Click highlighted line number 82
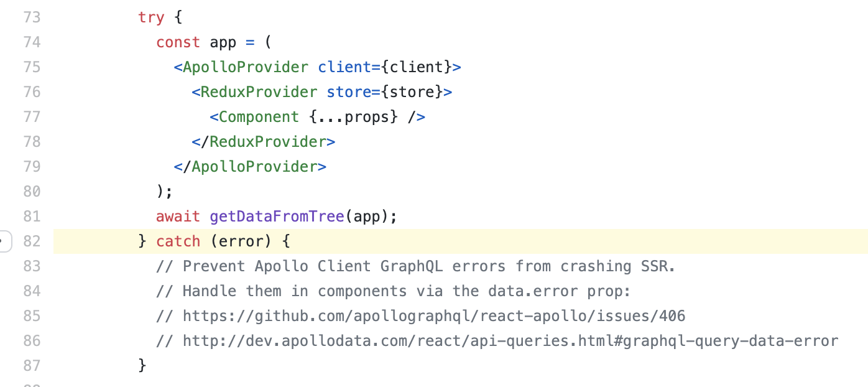 32,241
